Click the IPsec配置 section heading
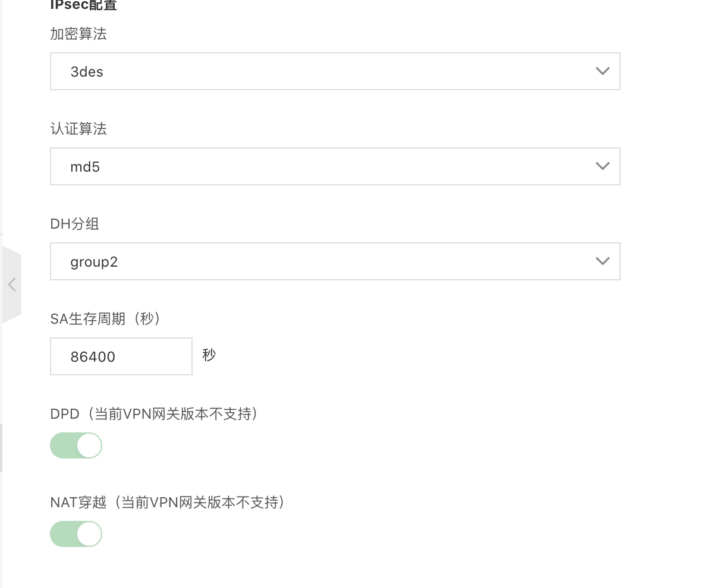This screenshot has width=724, height=588. 84,5
